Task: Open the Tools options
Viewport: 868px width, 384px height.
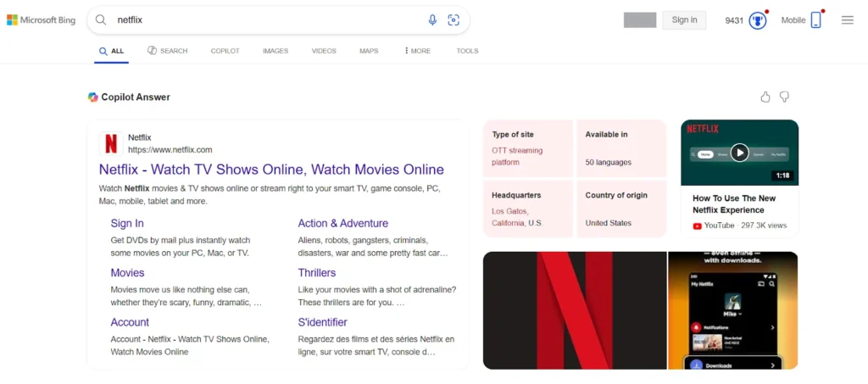Action: [x=467, y=51]
